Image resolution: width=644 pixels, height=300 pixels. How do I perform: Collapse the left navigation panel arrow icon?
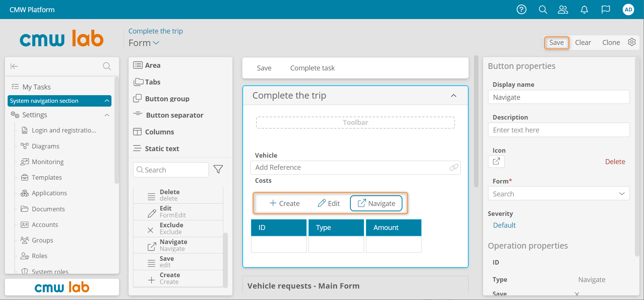click(14, 66)
